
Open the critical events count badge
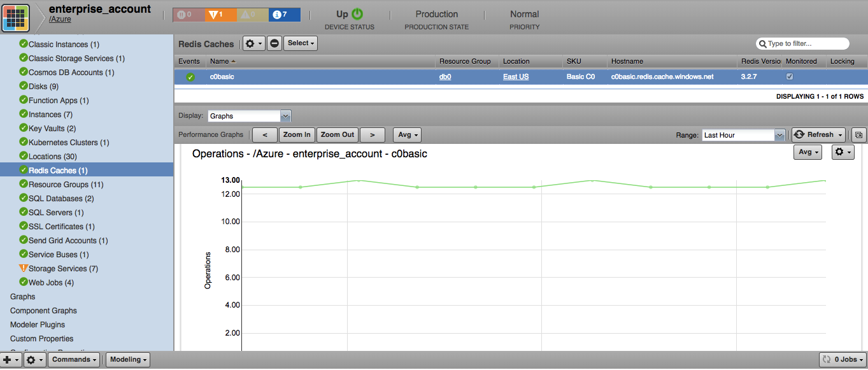(x=189, y=14)
